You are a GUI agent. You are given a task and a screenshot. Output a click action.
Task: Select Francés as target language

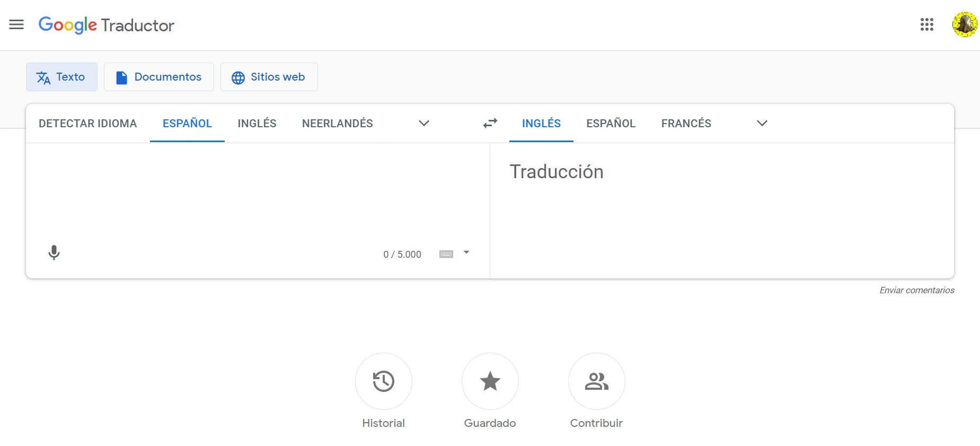[x=686, y=123]
